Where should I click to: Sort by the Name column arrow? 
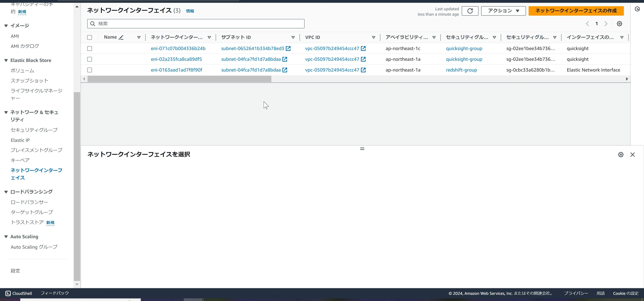(139, 38)
